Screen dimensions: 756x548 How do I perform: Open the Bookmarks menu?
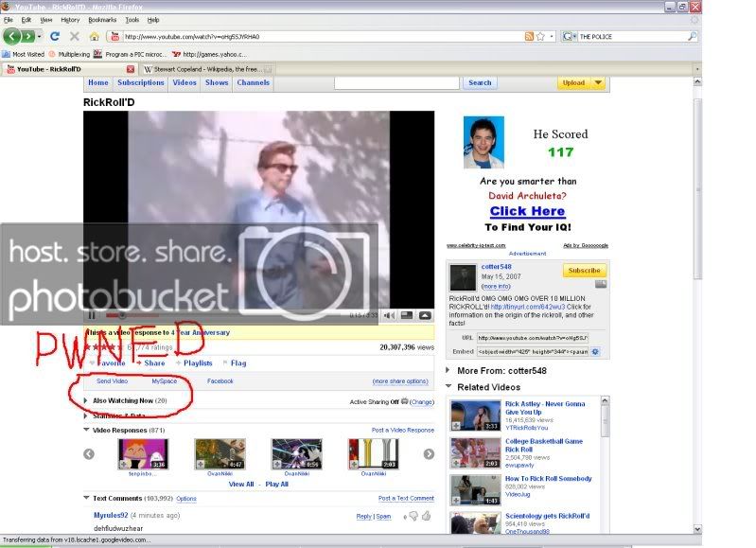(102, 20)
